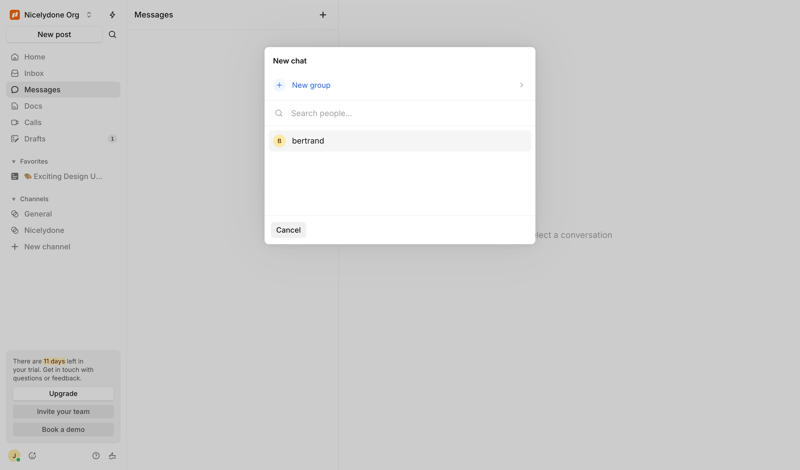Viewport: 800px width, 470px height.
Task: Cancel the New chat dialog
Action: [x=288, y=230]
